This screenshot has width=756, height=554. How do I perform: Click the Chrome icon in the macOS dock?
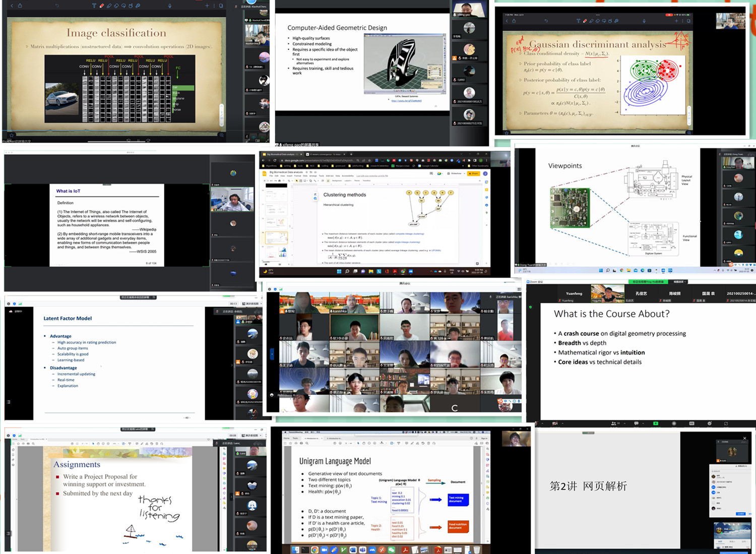tap(314, 550)
